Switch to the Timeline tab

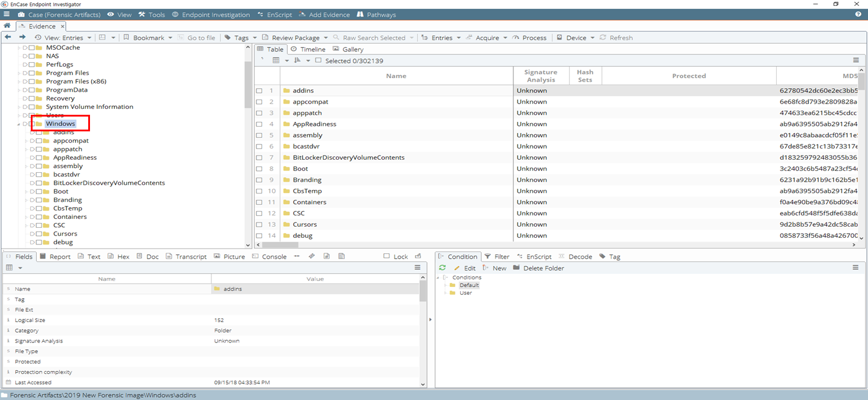(x=308, y=49)
